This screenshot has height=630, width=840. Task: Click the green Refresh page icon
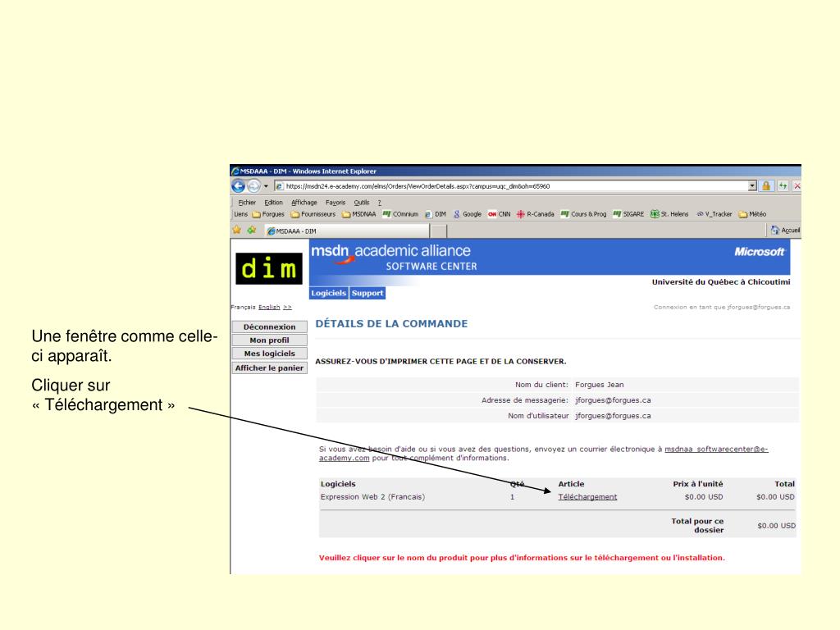pos(783,186)
